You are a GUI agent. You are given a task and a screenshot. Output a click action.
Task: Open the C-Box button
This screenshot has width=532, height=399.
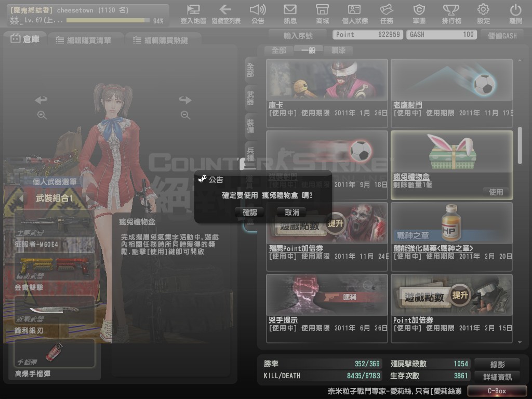click(497, 391)
